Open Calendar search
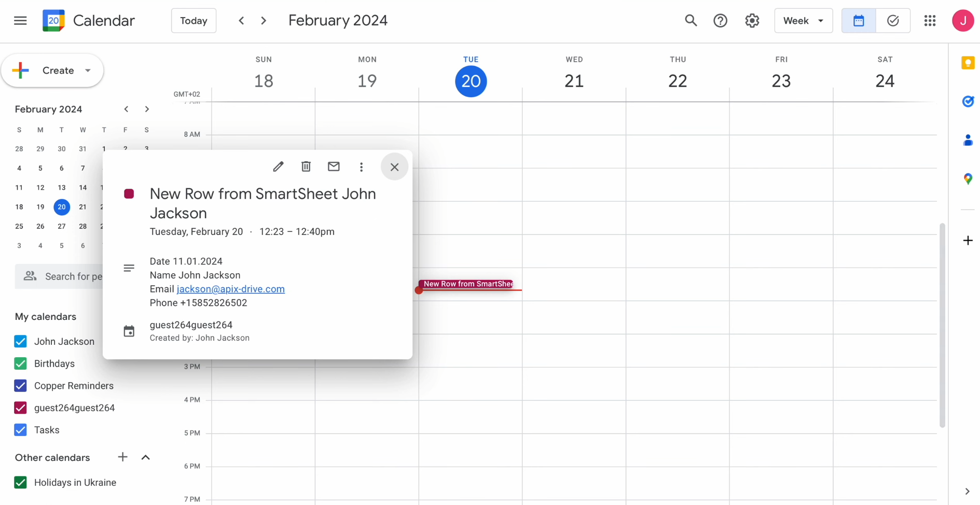Image resolution: width=980 pixels, height=505 pixels. coord(691,20)
